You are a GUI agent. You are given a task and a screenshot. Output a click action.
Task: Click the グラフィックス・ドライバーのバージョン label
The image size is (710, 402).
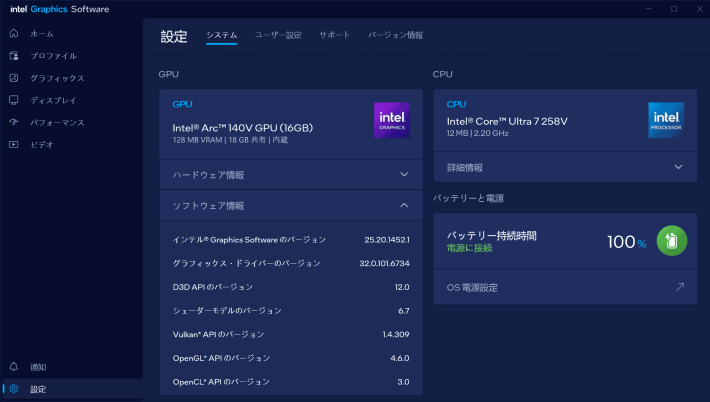pos(246,263)
